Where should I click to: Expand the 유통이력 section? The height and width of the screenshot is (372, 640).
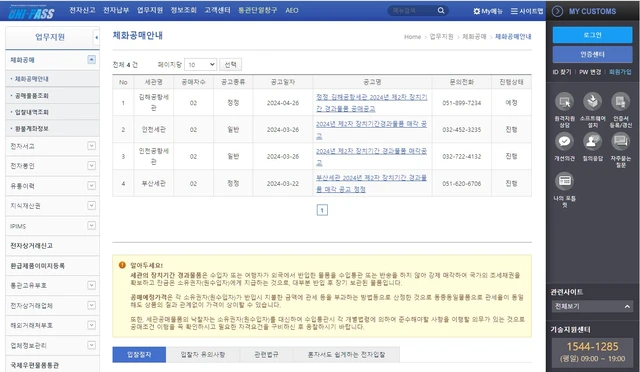click(91, 185)
